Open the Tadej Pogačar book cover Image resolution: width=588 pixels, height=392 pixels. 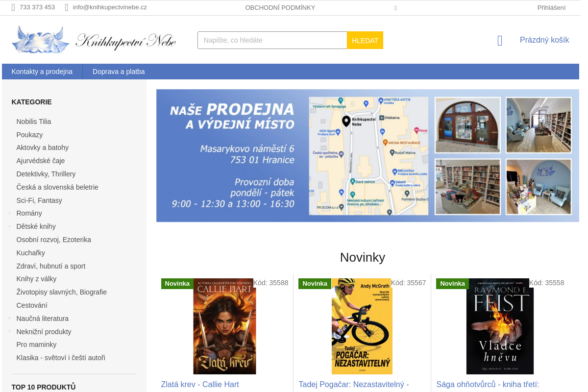(x=362, y=326)
